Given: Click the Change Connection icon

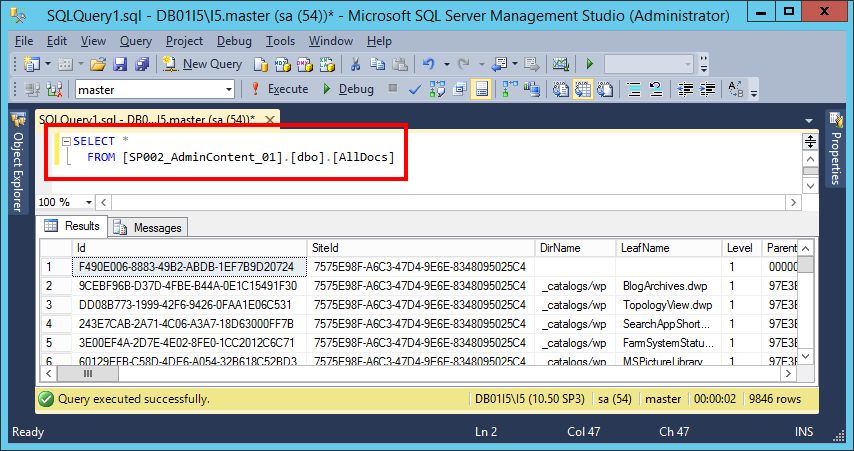Looking at the screenshot, I should [x=54, y=89].
